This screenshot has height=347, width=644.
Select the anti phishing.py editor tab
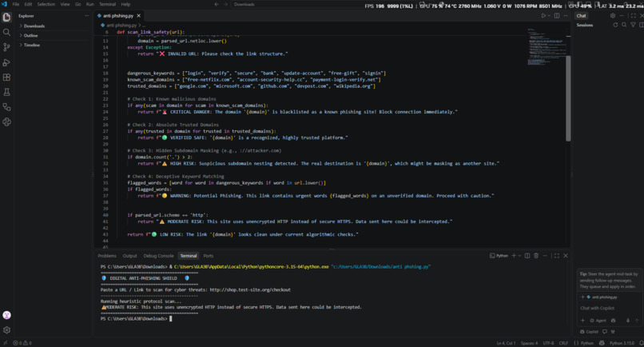coord(118,16)
